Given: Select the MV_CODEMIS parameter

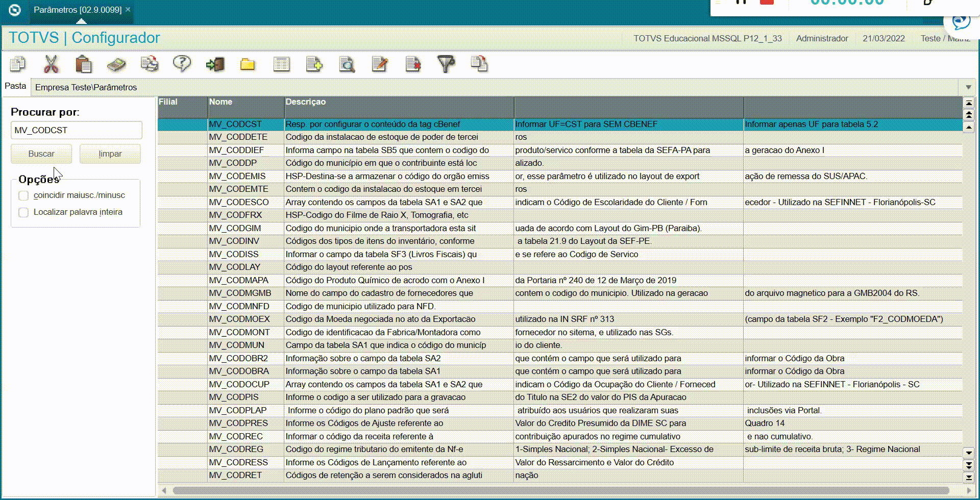Looking at the screenshot, I should point(560,176).
